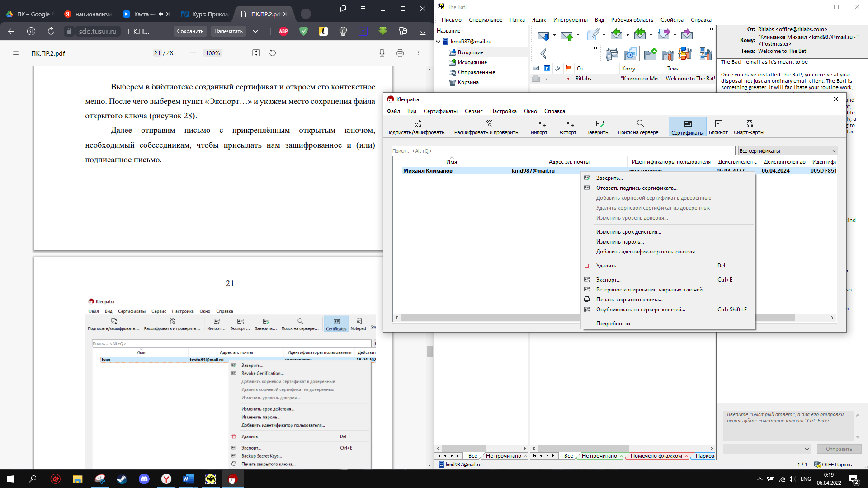Open the 'Инструменты' menu in The Bat!
Screen dimensions: 868x488
point(570,20)
